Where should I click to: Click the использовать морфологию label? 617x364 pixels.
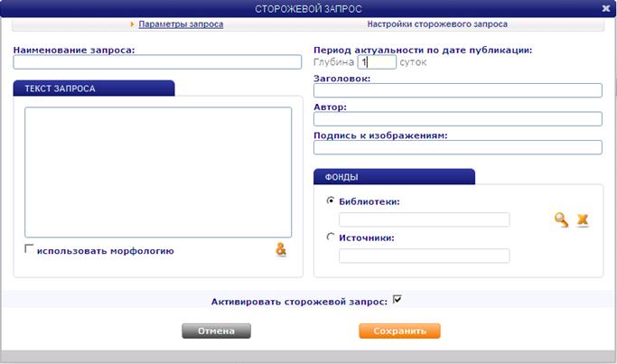(106, 251)
